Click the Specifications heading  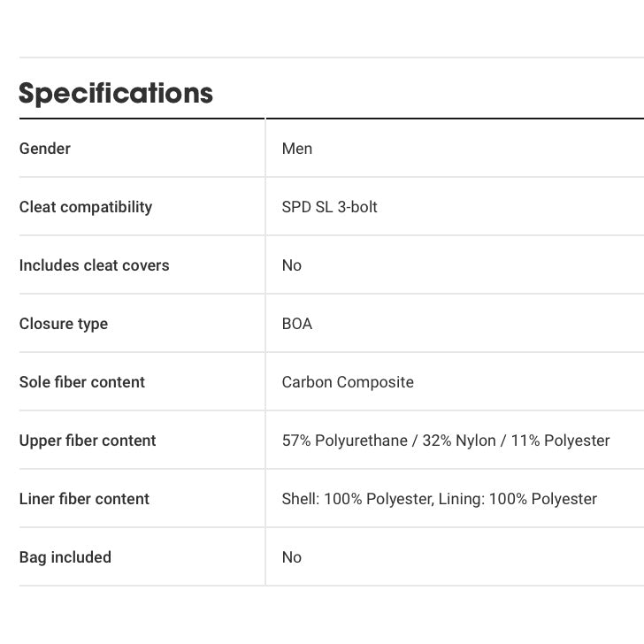tap(116, 93)
